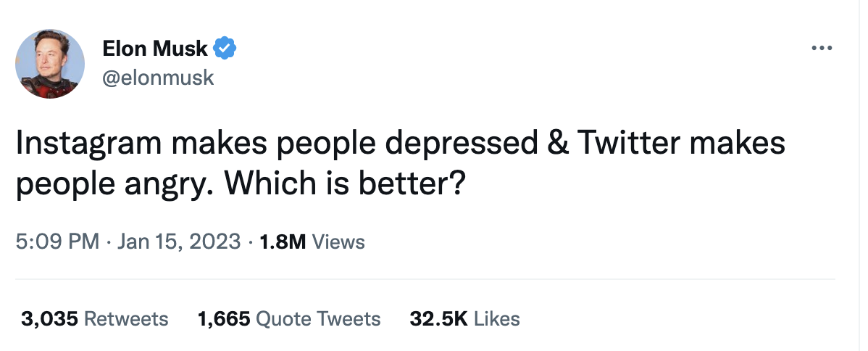Click the 3,035 retweet count number
The image size is (868, 351).
[x=49, y=319]
